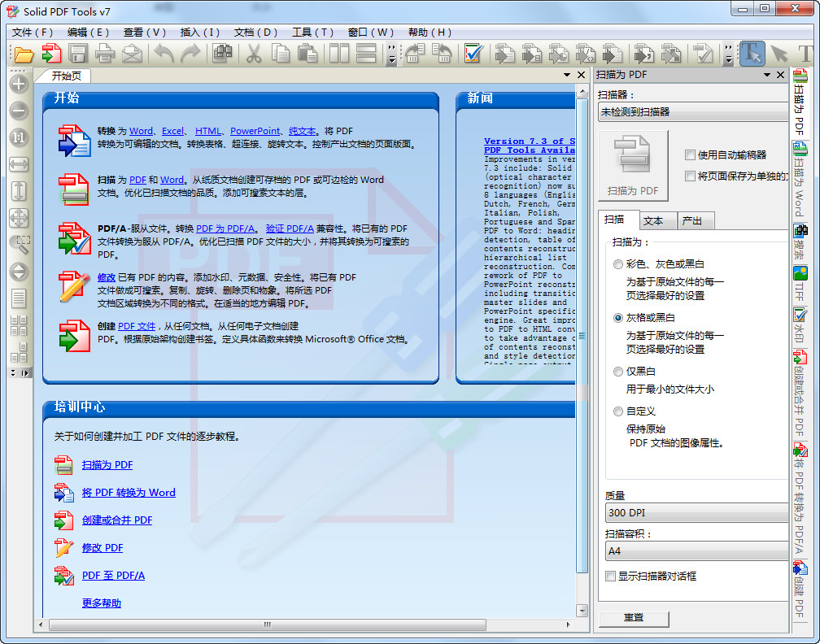Open 将 PDF 转换为 Word tutorial link
This screenshot has width=820, height=644.
129,493
